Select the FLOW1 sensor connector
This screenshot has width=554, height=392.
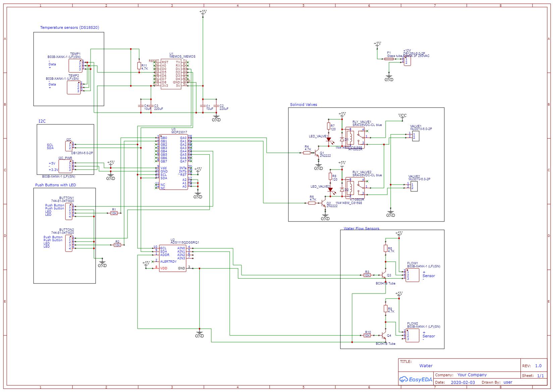(x=412, y=275)
